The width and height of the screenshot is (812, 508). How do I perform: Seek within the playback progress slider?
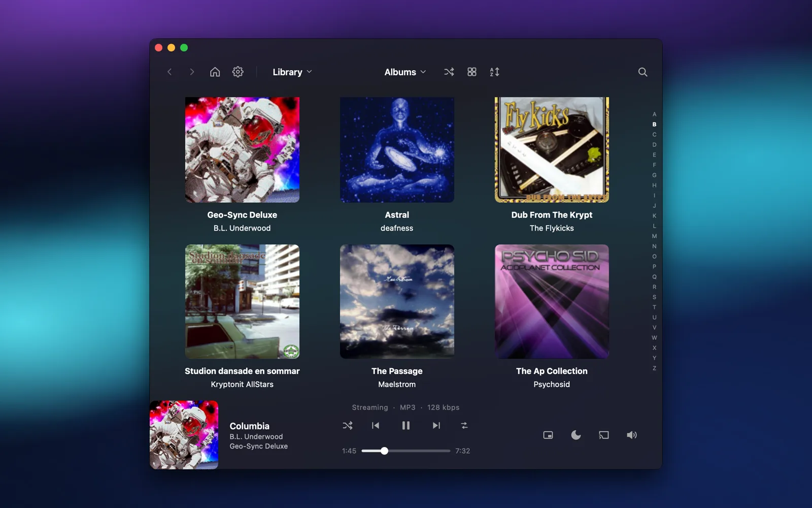(x=406, y=451)
